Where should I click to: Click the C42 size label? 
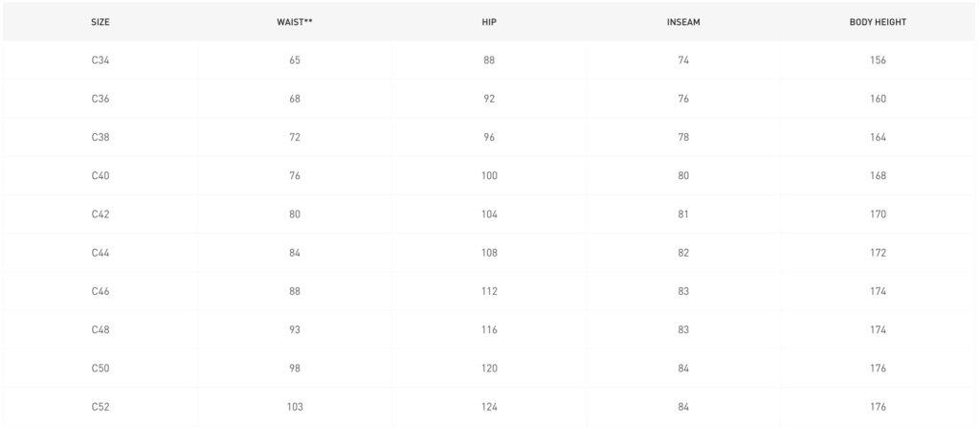[100, 214]
